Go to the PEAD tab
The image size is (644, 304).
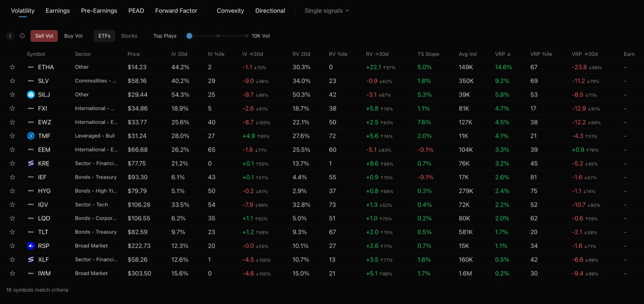[136, 11]
